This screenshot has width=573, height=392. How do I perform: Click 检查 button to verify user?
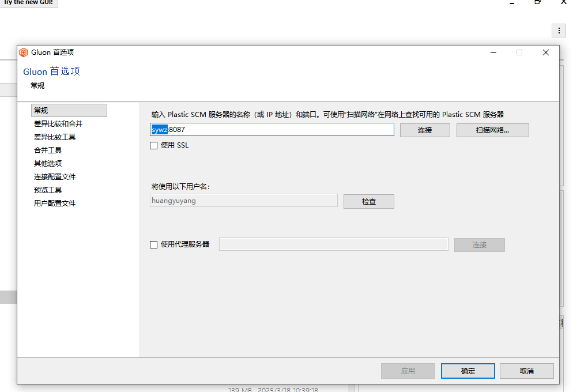pos(369,201)
